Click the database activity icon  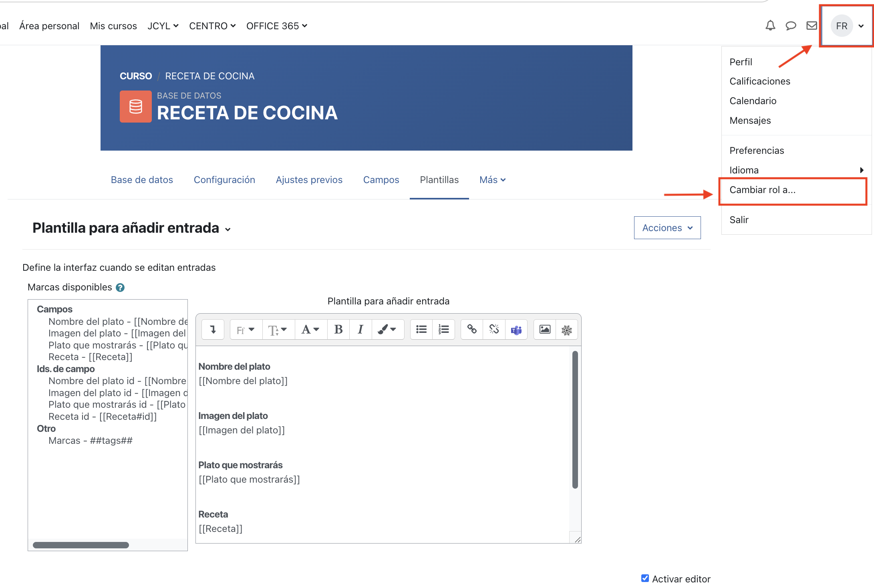click(135, 107)
